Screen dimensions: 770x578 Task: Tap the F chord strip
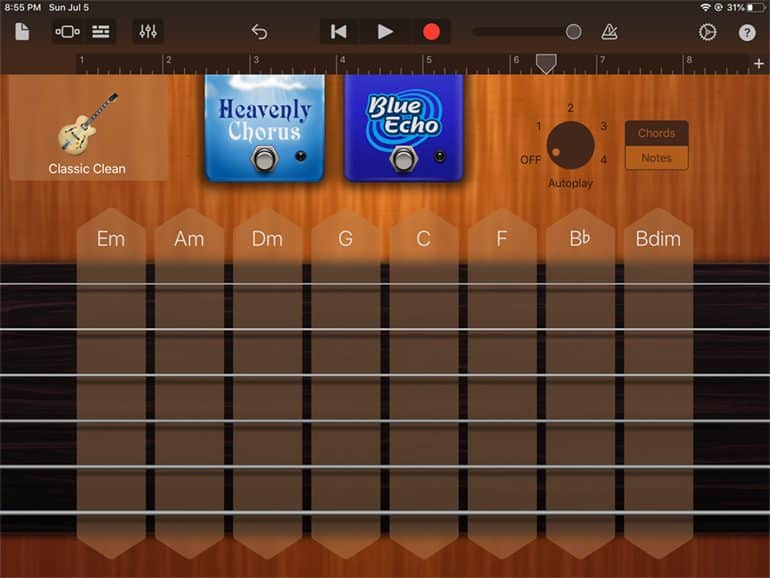pos(501,383)
